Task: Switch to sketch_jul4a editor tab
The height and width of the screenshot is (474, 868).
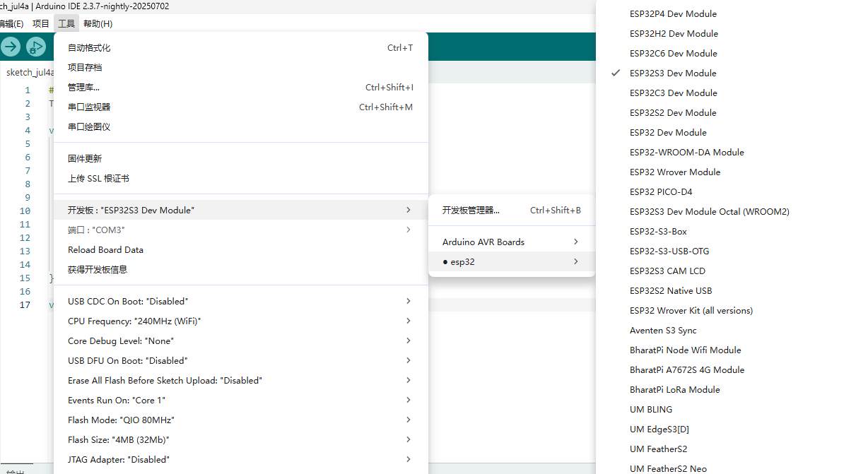Action: point(28,72)
